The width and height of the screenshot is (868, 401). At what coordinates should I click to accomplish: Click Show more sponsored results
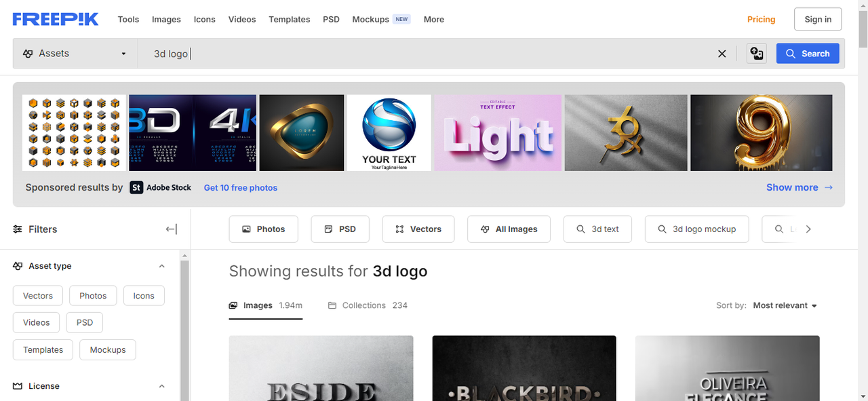click(x=800, y=187)
